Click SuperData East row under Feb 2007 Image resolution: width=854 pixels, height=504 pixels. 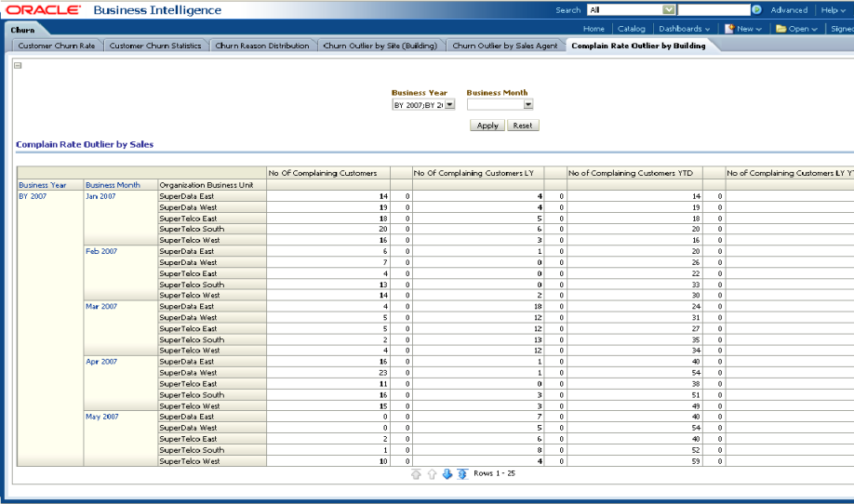(x=187, y=251)
